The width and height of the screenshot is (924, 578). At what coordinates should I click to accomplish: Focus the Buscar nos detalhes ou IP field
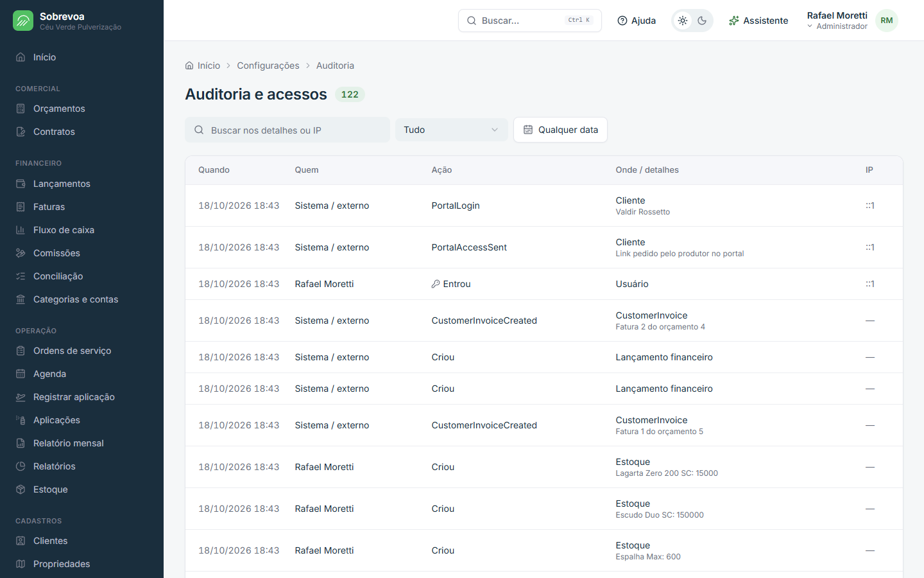coord(287,130)
